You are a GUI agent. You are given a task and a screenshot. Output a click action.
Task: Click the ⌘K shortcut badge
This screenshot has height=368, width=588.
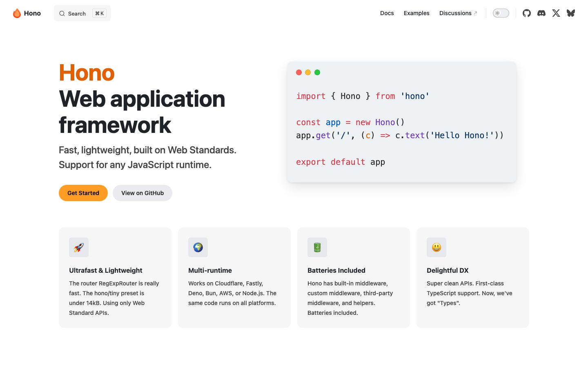(99, 13)
